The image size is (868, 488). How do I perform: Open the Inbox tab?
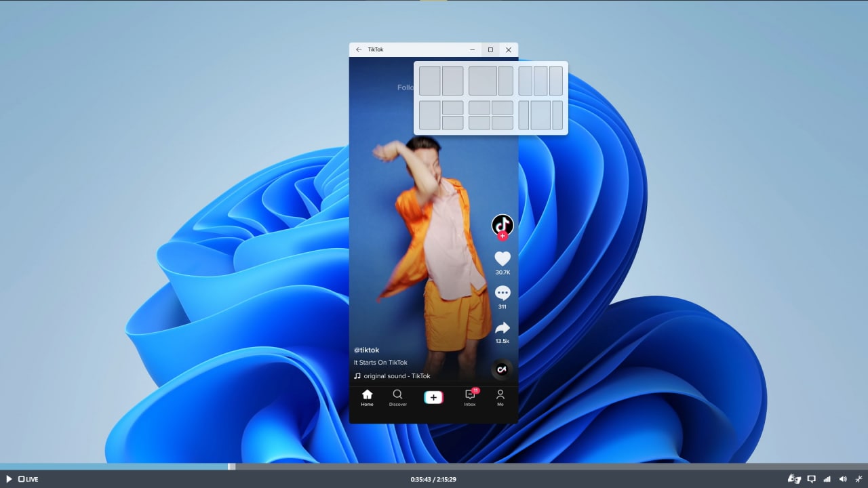[x=470, y=398]
